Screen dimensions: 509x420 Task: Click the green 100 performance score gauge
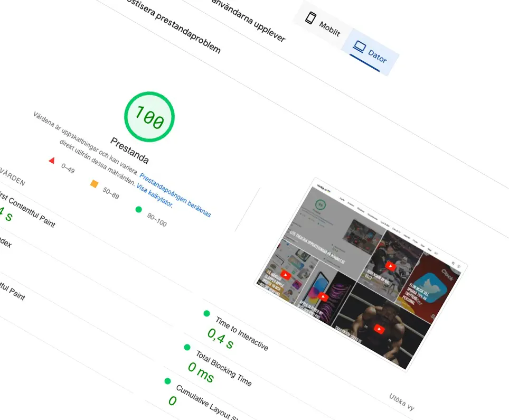point(149,117)
